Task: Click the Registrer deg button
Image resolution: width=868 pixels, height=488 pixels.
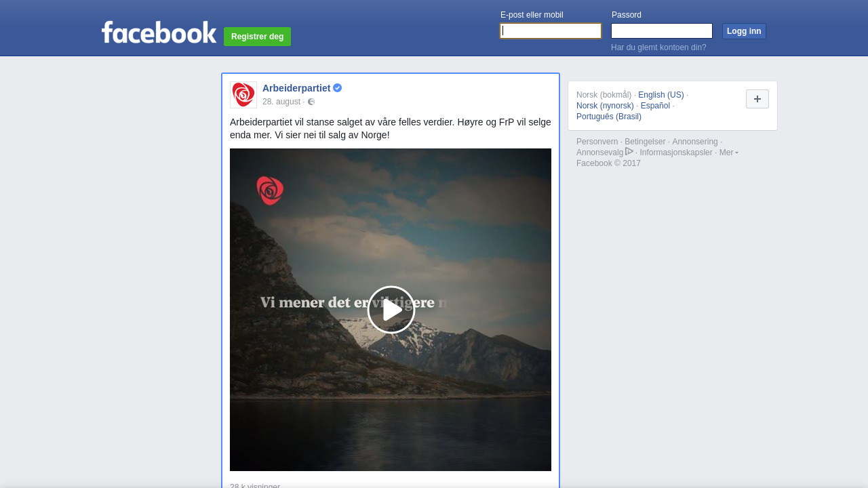Action: click(x=257, y=37)
